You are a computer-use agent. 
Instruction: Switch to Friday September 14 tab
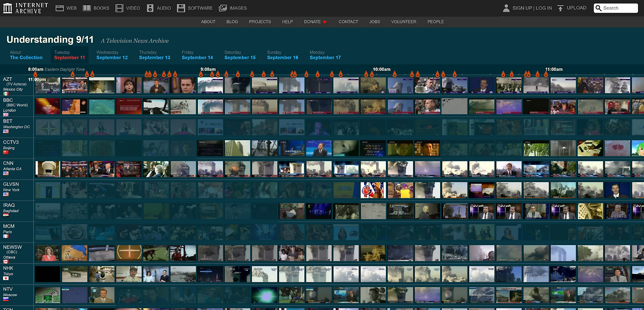198,55
